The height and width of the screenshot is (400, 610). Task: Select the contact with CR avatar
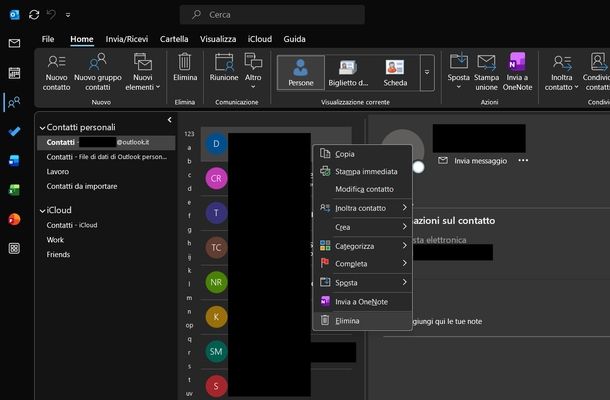[x=216, y=178]
